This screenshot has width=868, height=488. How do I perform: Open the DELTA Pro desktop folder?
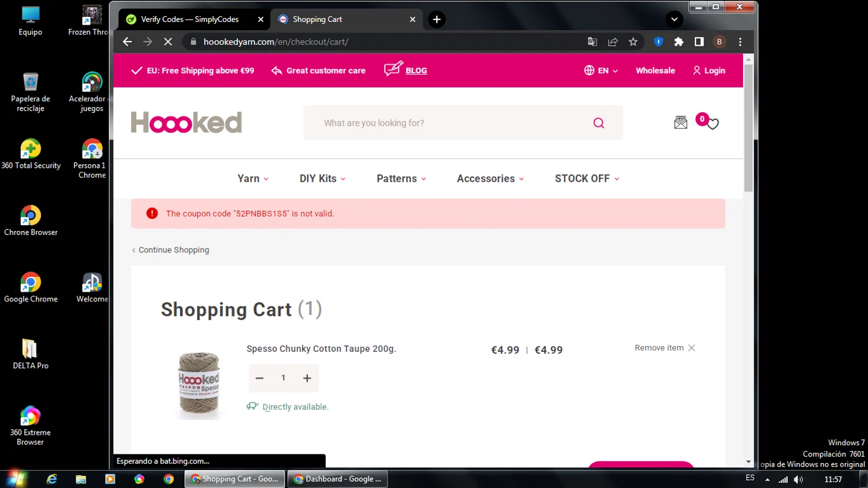click(x=31, y=354)
